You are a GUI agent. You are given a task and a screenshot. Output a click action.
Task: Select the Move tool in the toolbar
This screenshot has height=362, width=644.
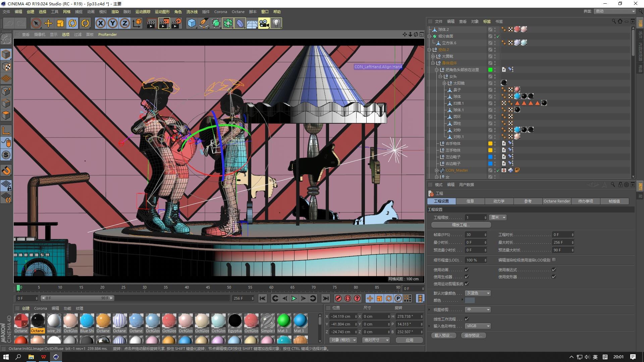click(x=48, y=23)
